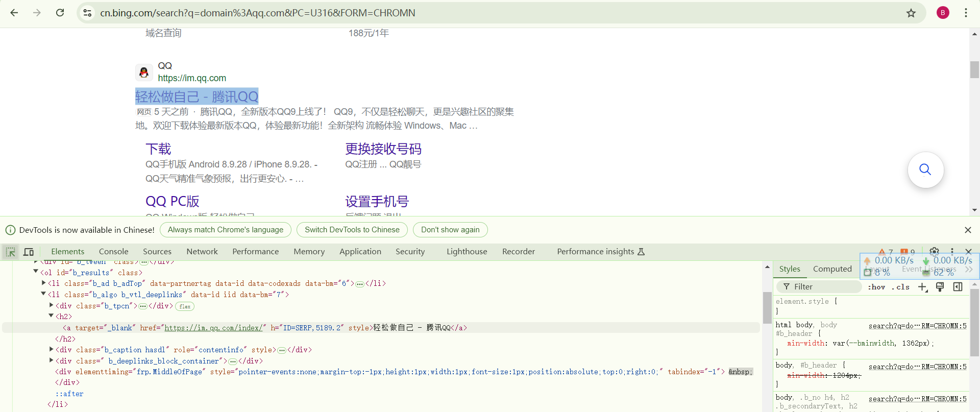Expand ellipsis in the b_caption div

coord(282,350)
